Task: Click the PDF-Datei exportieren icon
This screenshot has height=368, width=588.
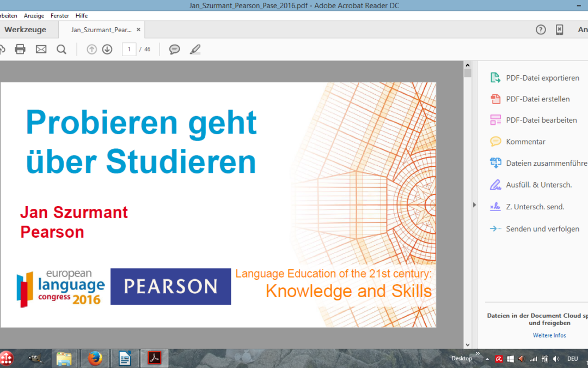Action: 495,78
